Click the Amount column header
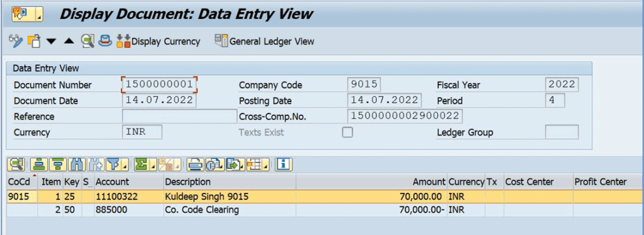This screenshot has width=644, height=235. pos(429,181)
